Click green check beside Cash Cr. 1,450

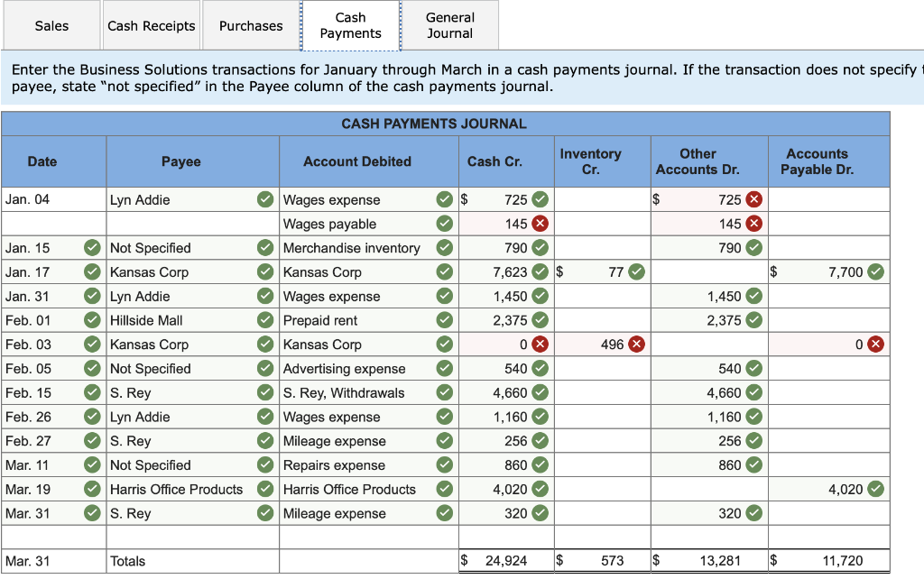click(x=540, y=297)
